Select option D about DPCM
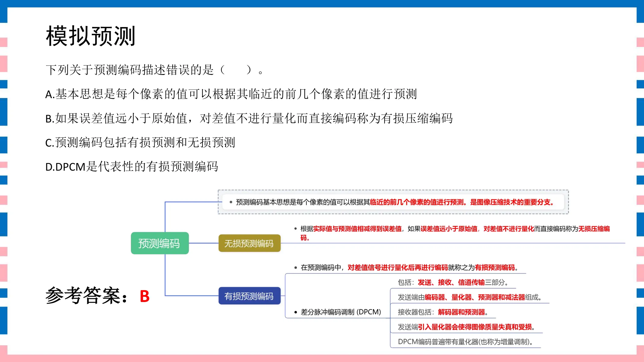Screen dimensions: 644x362 click(x=132, y=167)
